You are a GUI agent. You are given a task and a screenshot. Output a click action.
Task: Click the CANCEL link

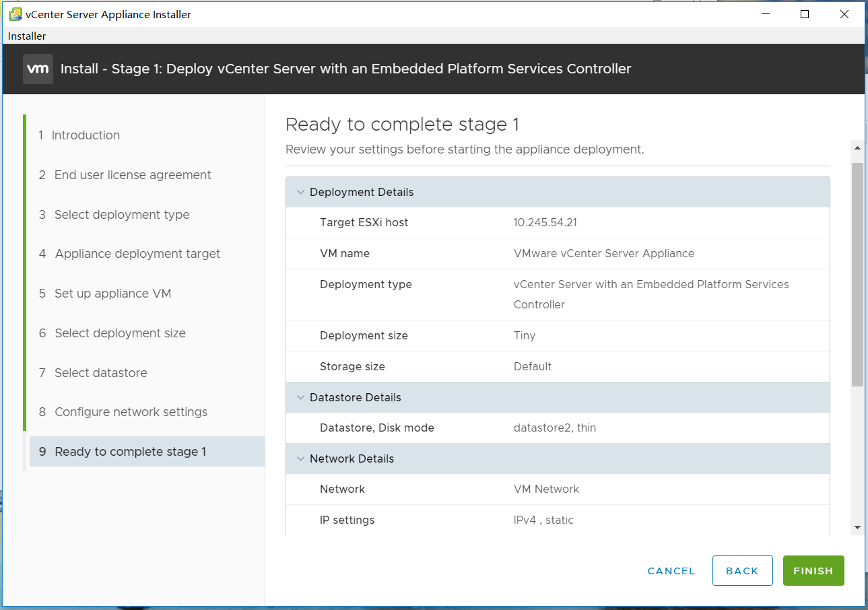671,571
